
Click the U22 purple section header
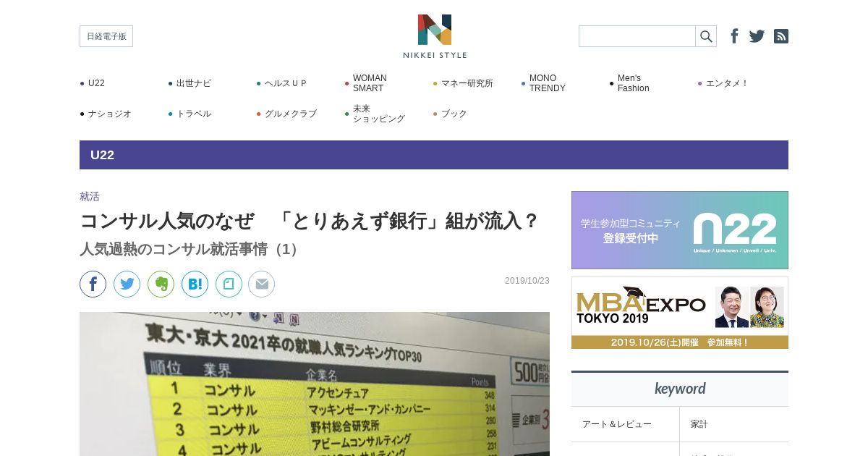pos(434,155)
